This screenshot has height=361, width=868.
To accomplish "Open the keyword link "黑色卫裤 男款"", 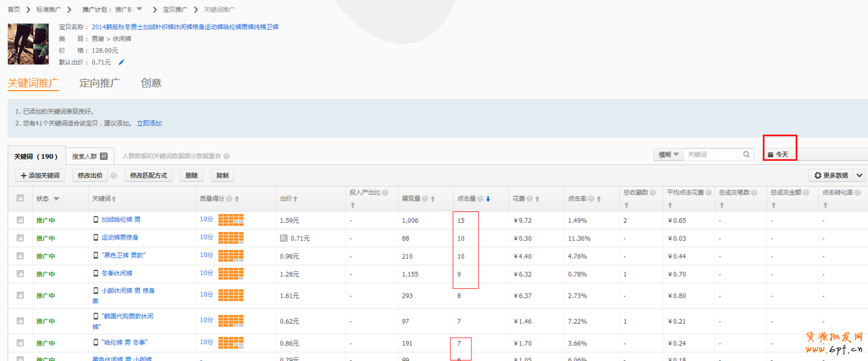I will [x=123, y=255].
